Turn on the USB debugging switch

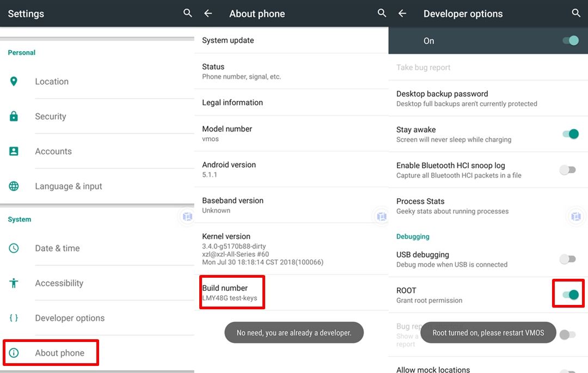click(x=567, y=259)
